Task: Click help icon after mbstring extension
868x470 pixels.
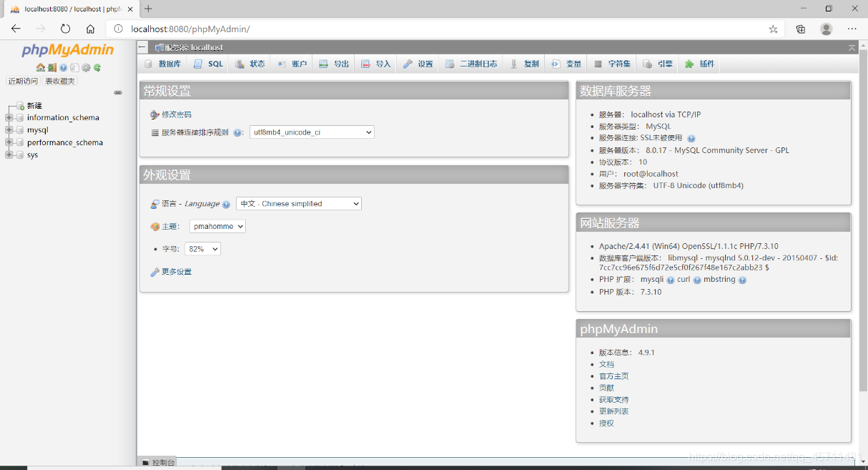Action: [742, 280]
